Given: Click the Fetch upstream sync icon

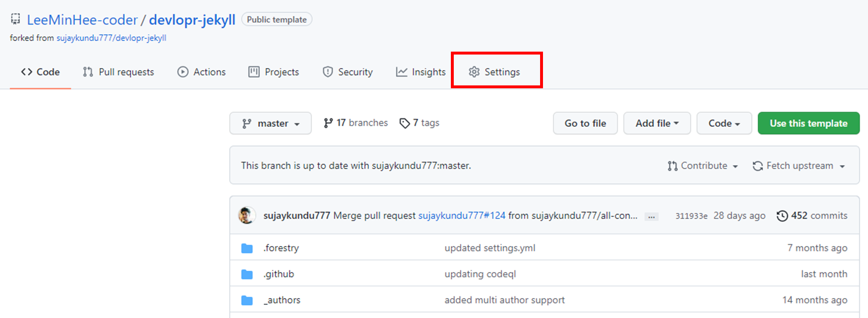Looking at the screenshot, I should pyautogui.click(x=758, y=166).
